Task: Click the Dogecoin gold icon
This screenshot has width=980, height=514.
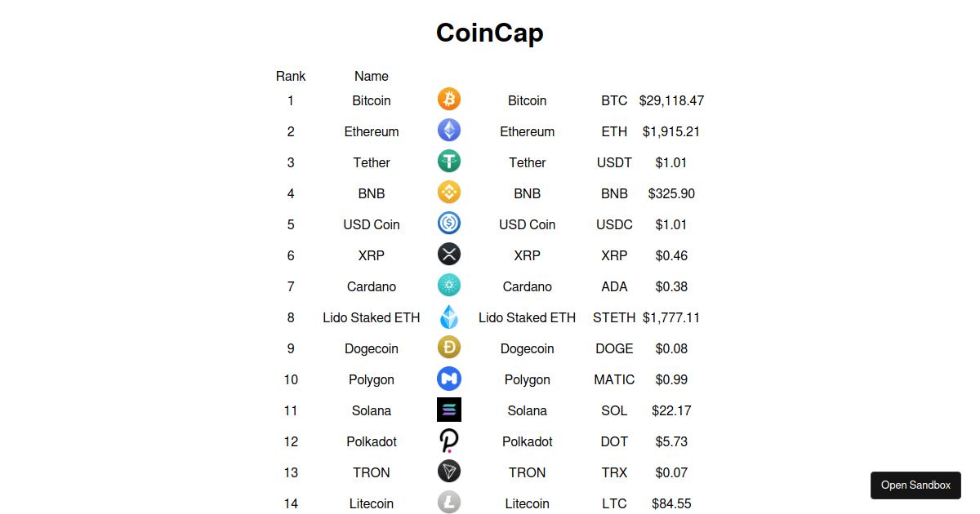Action: (448, 347)
